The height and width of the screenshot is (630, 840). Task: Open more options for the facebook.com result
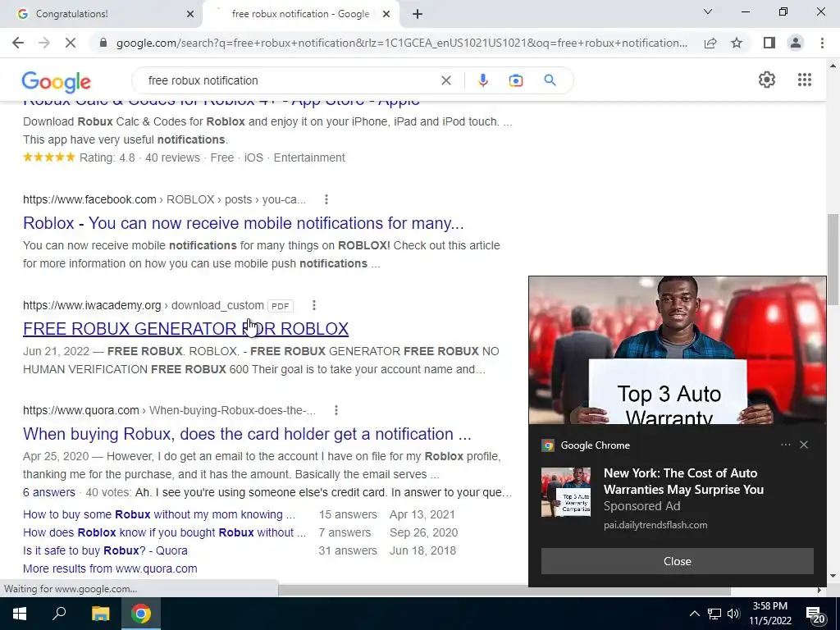click(x=326, y=200)
